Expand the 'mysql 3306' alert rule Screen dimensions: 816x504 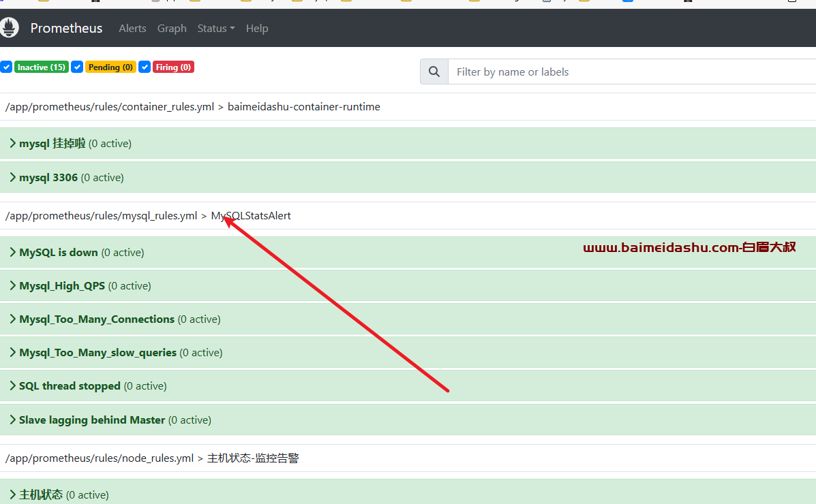click(x=408, y=177)
